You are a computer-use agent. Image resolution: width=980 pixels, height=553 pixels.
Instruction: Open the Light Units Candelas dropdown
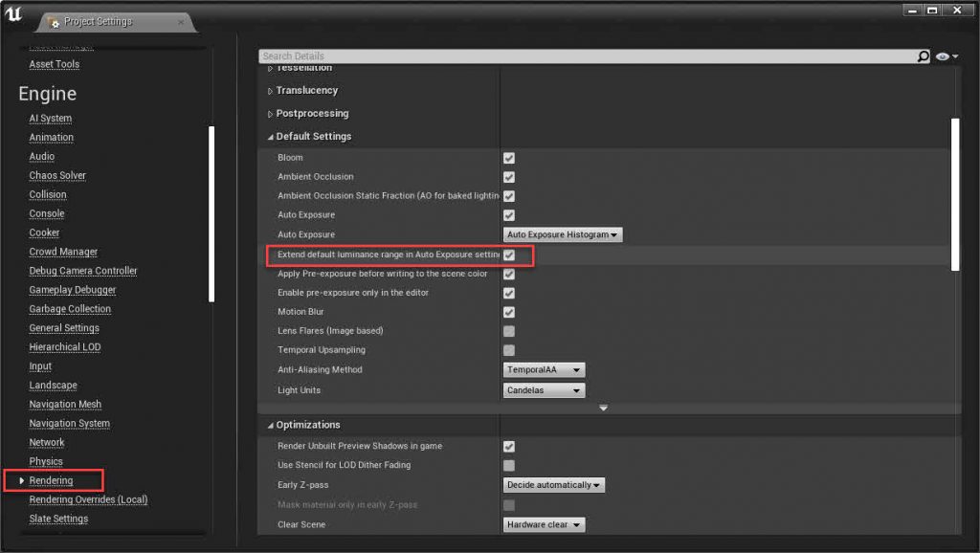pos(544,390)
